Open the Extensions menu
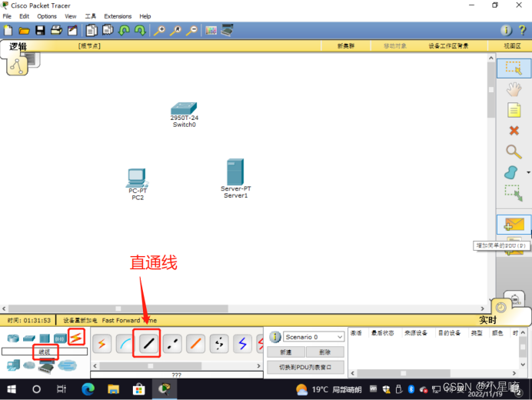532x400 pixels. pyautogui.click(x=118, y=16)
